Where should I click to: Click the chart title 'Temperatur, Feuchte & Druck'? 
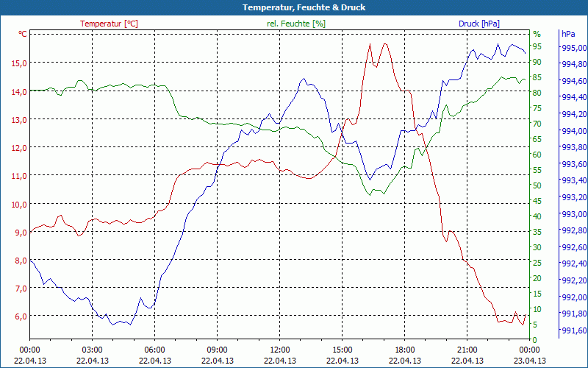pyautogui.click(x=304, y=7)
